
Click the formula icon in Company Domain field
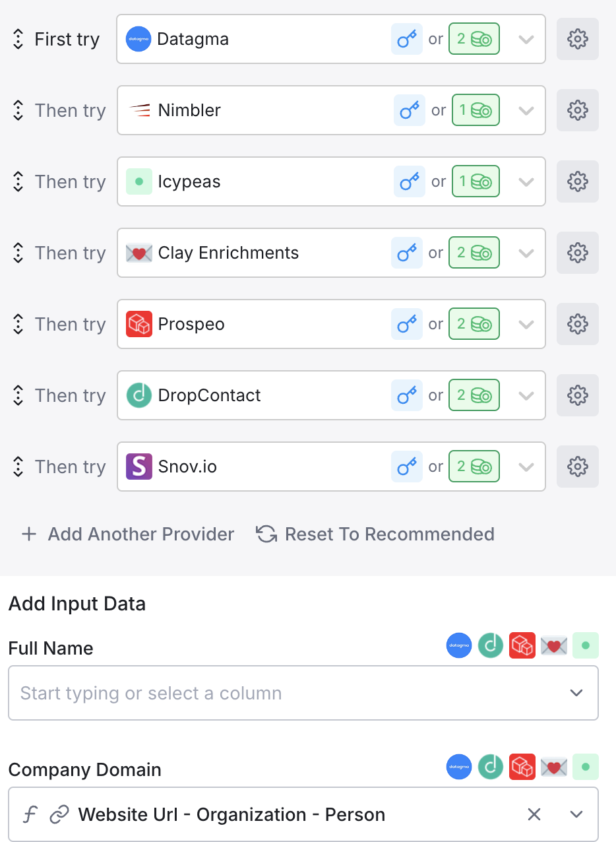point(30,815)
